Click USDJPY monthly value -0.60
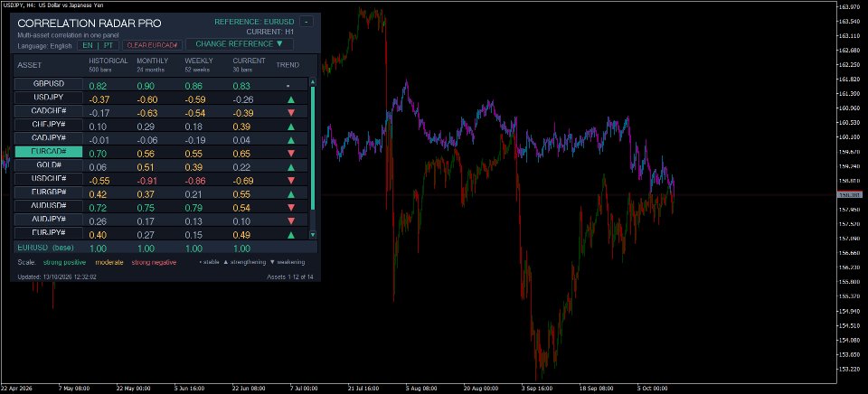This screenshot has width=868, height=394. pyautogui.click(x=147, y=100)
